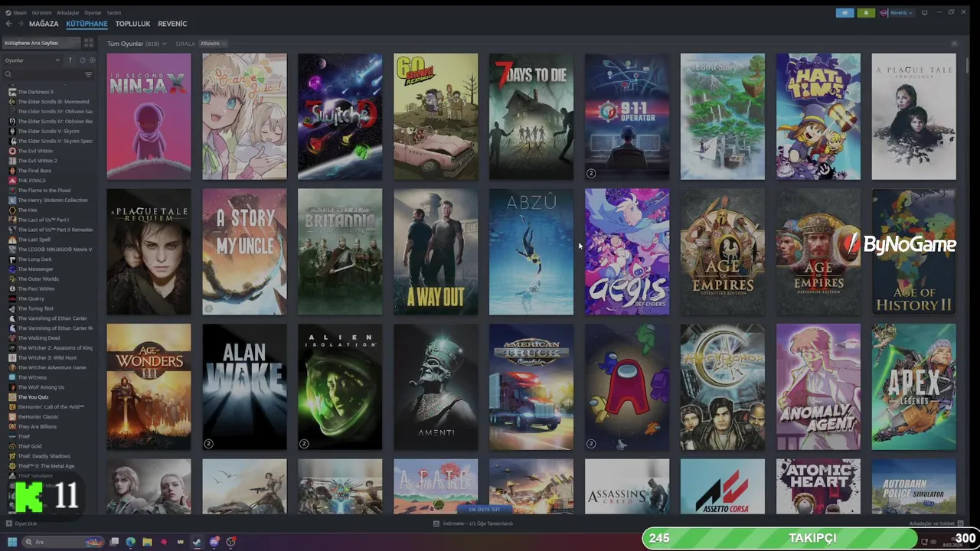980x551 pixels.
Task: Switch library to grid collections view icon
Action: tap(89, 43)
